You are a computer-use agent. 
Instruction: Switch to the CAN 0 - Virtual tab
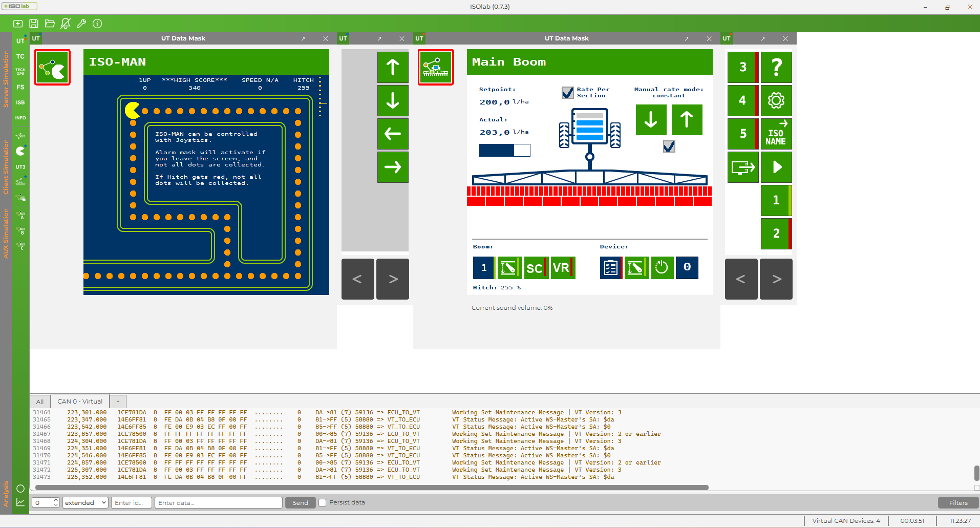coord(80,402)
